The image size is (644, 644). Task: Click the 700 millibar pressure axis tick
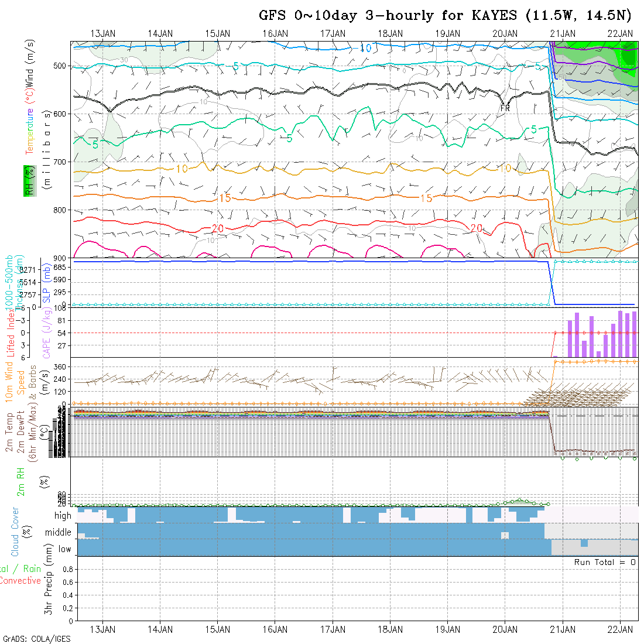click(60, 162)
